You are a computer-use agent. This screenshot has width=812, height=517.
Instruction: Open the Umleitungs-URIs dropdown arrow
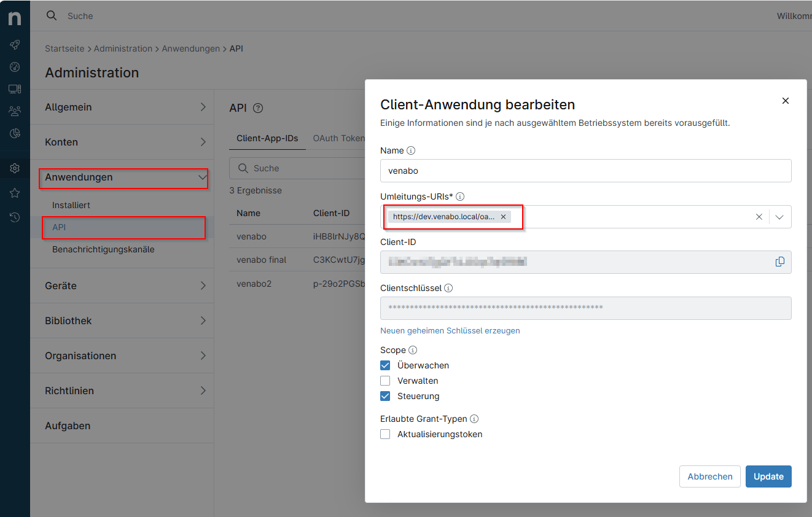(780, 217)
